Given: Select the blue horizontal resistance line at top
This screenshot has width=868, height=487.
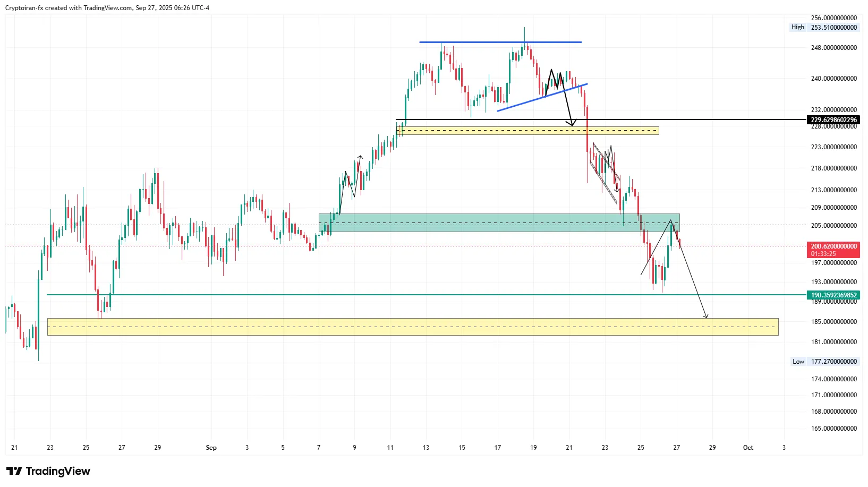Looking at the screenshot, I should 500,42.
